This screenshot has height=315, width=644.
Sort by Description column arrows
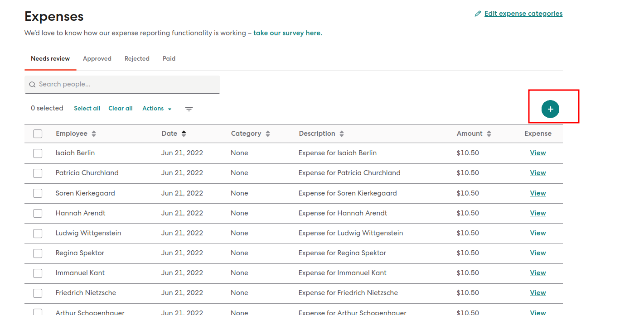(x=342, y=134)
